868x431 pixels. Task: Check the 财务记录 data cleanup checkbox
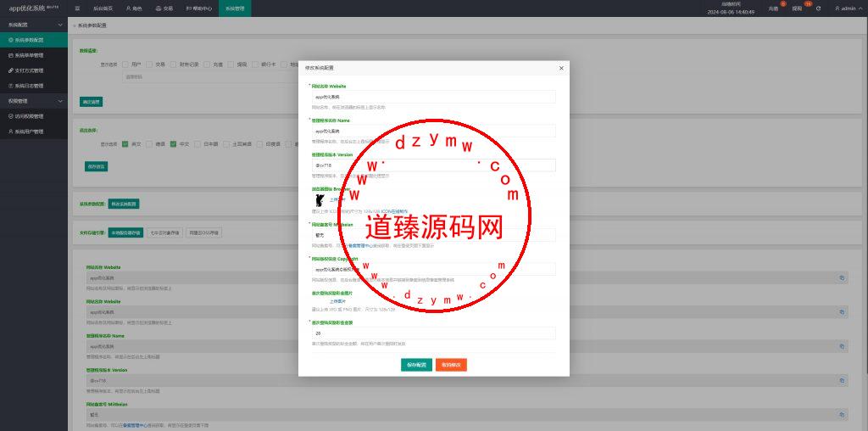[x=173, y=64]
